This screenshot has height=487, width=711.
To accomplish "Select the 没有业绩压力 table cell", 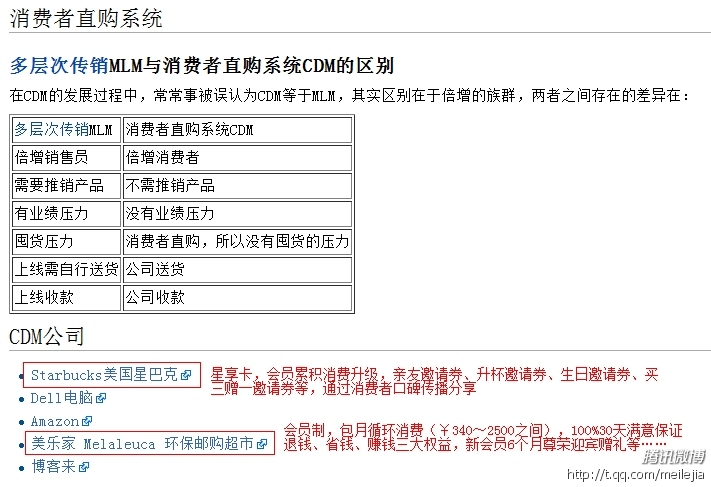I will [x=238, y=214].
